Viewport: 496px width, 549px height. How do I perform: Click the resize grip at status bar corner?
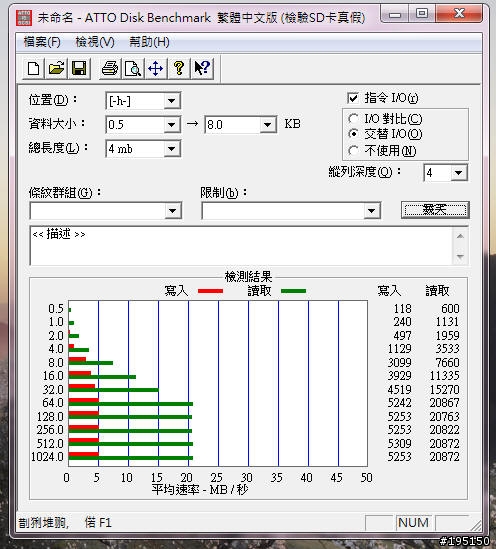475,525
